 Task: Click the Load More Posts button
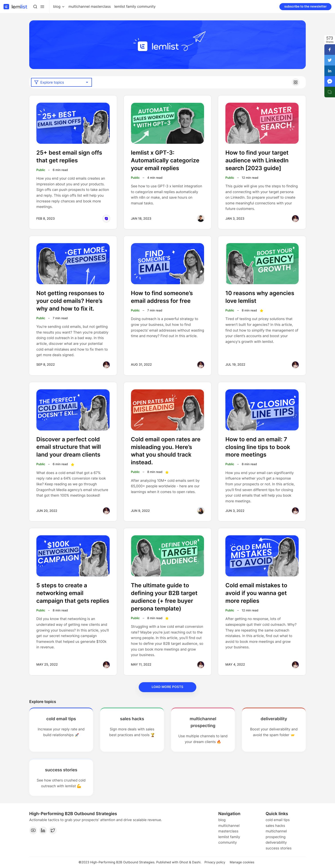(167, 686)
